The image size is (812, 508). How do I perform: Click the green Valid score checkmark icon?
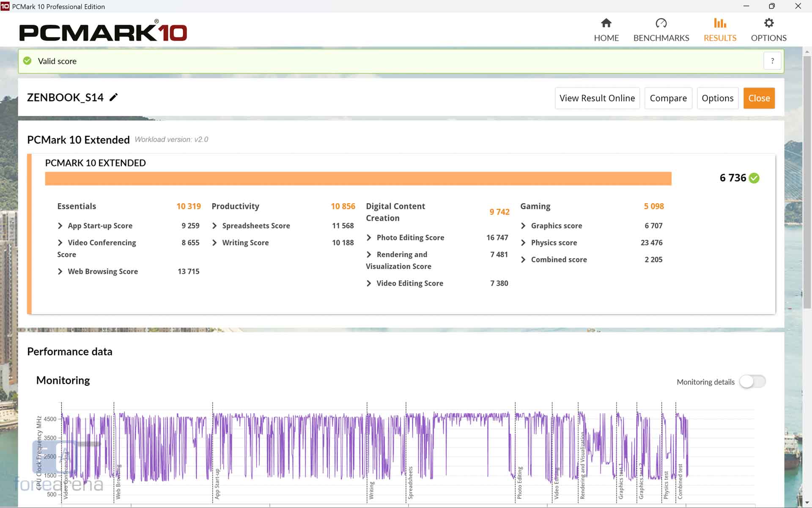[27, 61]
